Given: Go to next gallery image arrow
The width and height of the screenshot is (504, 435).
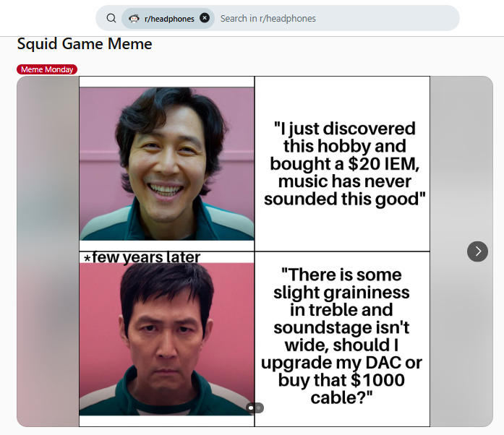Looking at the screenshot, I should point(477,251).
